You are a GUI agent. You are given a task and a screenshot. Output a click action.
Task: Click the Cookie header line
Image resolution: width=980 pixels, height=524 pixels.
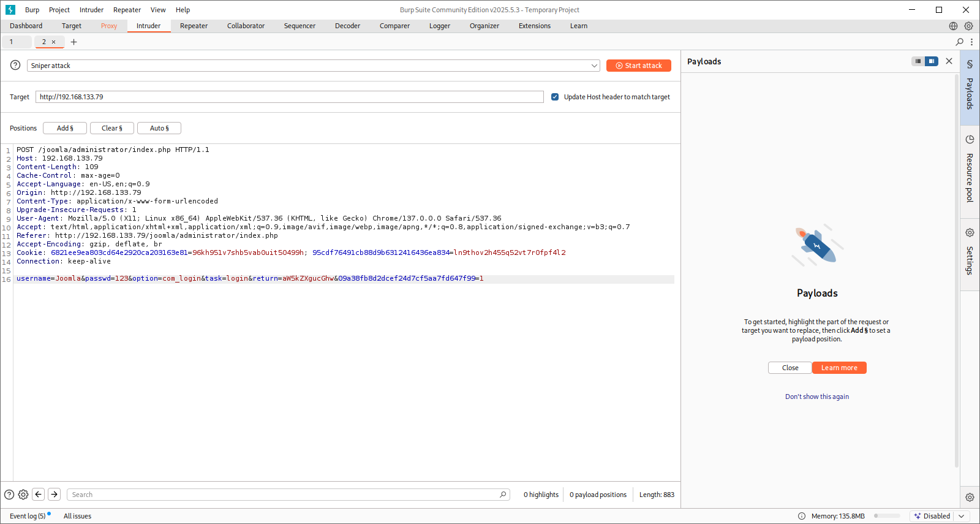291,253
